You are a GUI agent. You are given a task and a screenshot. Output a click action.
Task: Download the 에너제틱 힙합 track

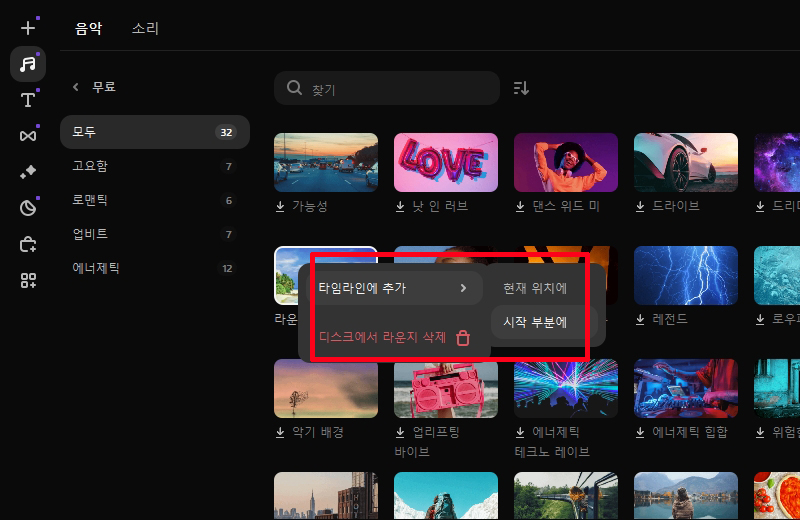click(640, 432)
